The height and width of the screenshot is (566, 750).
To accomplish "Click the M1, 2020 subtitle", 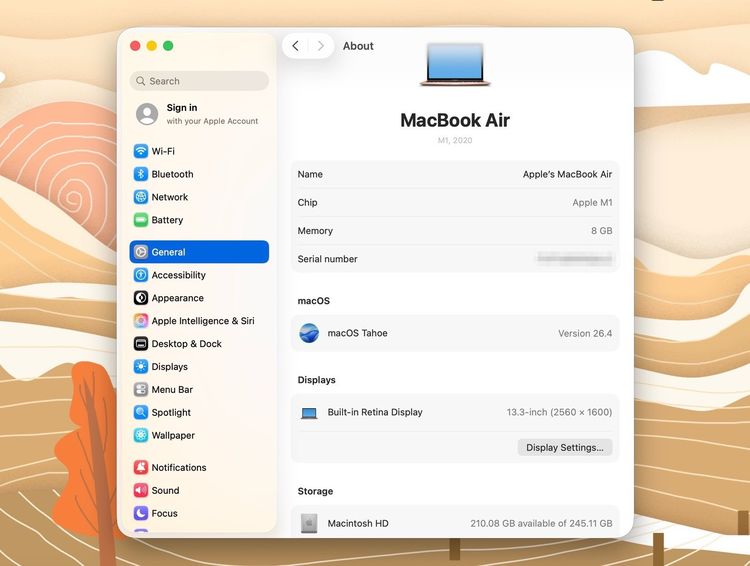I will [x=455, y=140].
